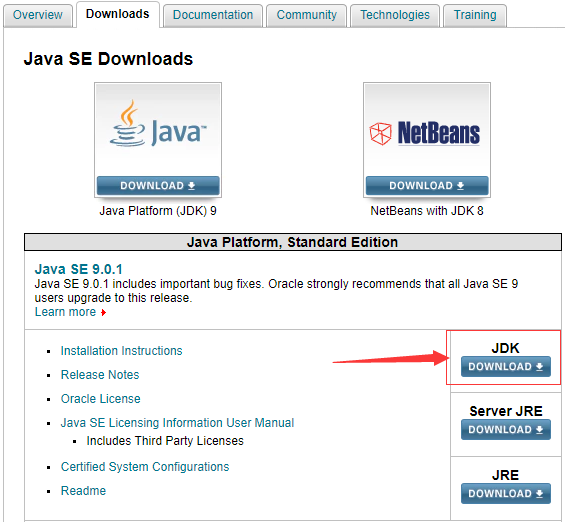The width and height of the screenshot is (565, 522).
Task: Open Certified System Configurations link
Action: pos(145,467)
